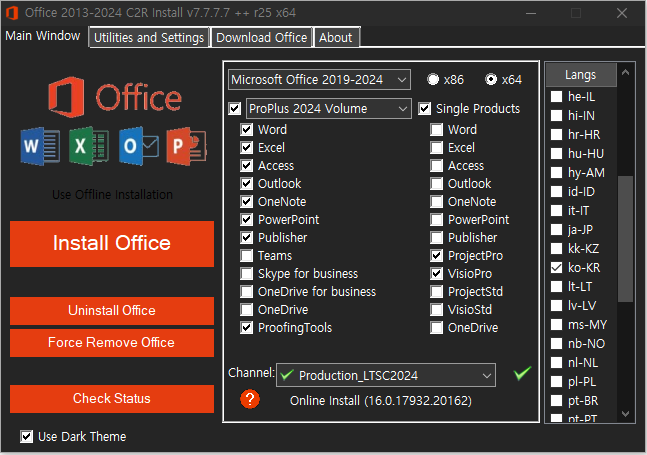Enable OneDrive in the ProPlus suite list
Viewport: 647px width, 455px height.
pyautogui.click(x=247, y=310)
